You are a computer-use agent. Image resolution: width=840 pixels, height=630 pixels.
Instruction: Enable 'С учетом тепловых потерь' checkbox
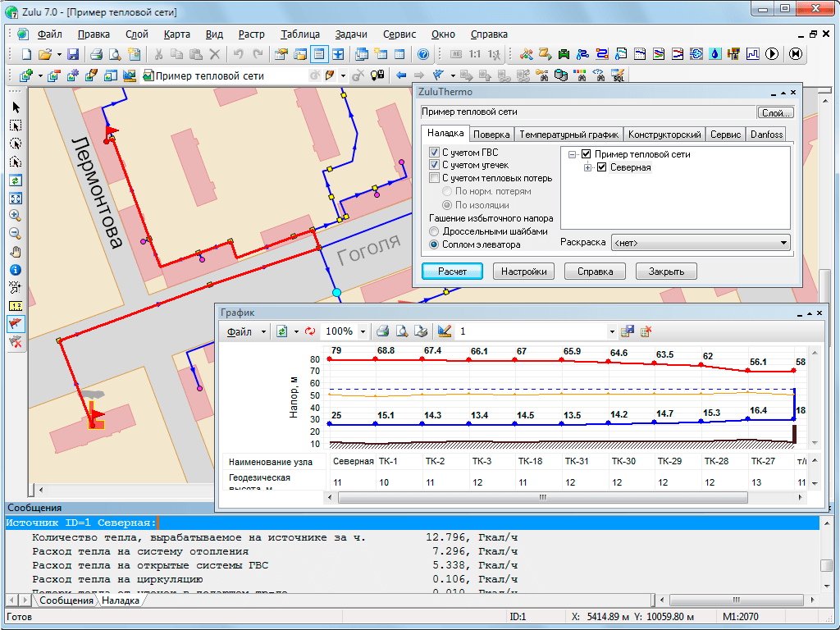[434, 178]
